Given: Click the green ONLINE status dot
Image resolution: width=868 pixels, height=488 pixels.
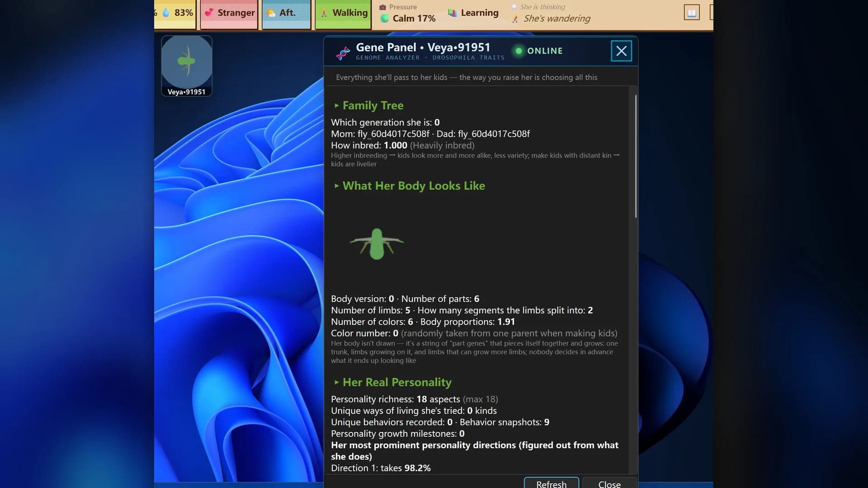Looking at the screenshot, I should point(519,51).
